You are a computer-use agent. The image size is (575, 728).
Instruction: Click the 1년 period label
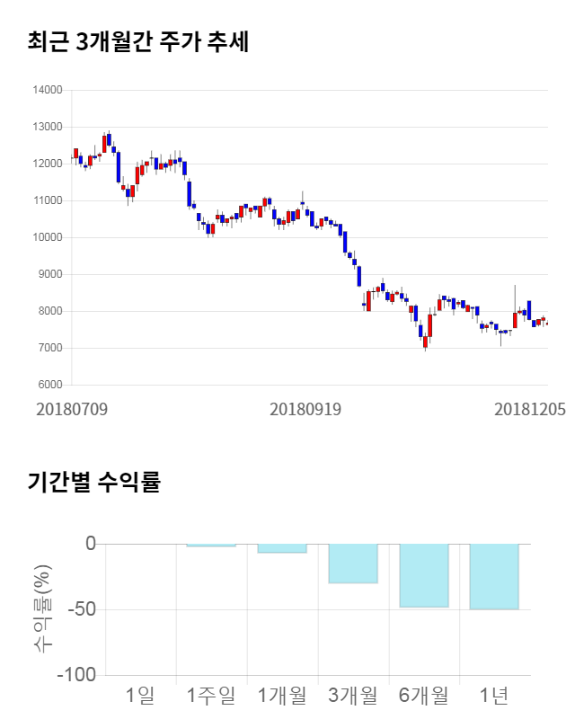494,695
